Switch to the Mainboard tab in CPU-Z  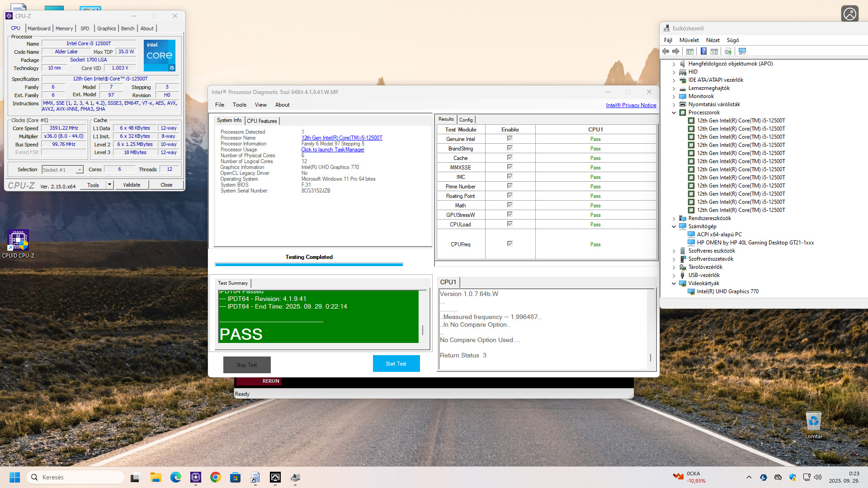[x=39, y=28]
